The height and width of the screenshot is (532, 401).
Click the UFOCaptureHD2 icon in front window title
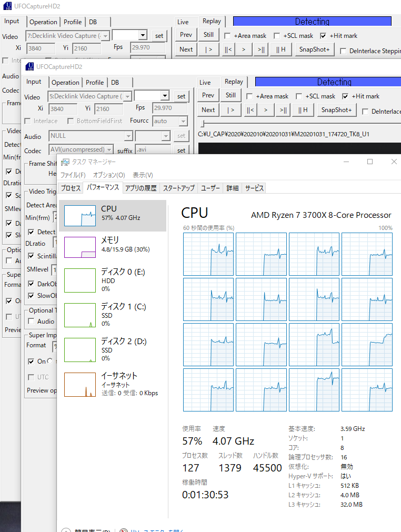(x=30, y=66)
